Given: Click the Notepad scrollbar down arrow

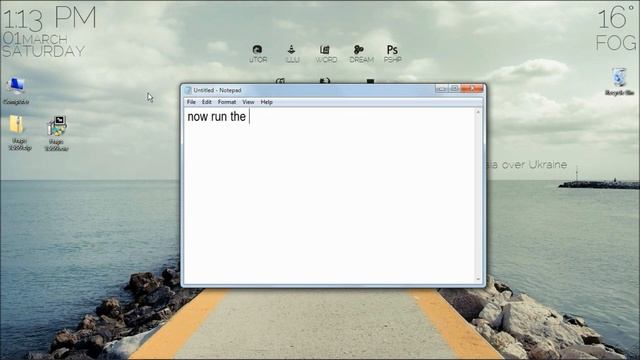Looking at the screenshot, I should click(478, 279).
